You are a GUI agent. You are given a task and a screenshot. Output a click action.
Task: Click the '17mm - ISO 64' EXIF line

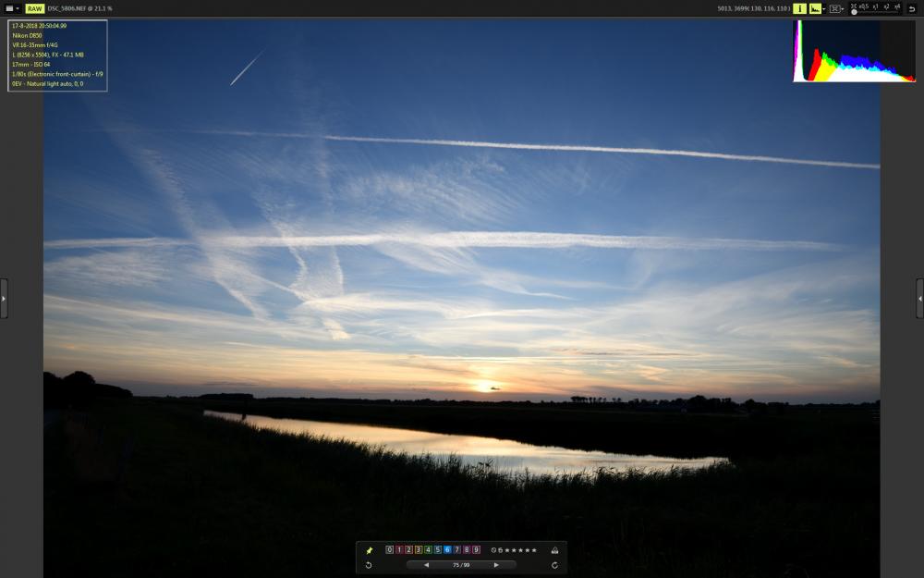(x=30, y=65)
